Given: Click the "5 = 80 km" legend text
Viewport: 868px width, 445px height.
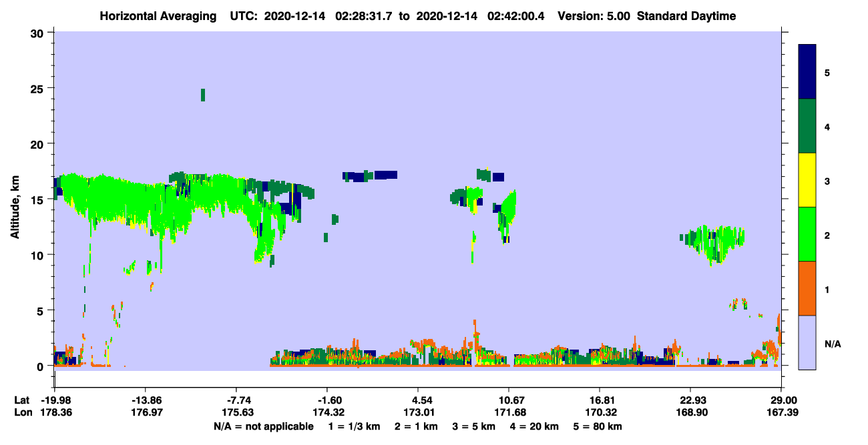Looking at the screenshot, I should [x=598, y=426].
